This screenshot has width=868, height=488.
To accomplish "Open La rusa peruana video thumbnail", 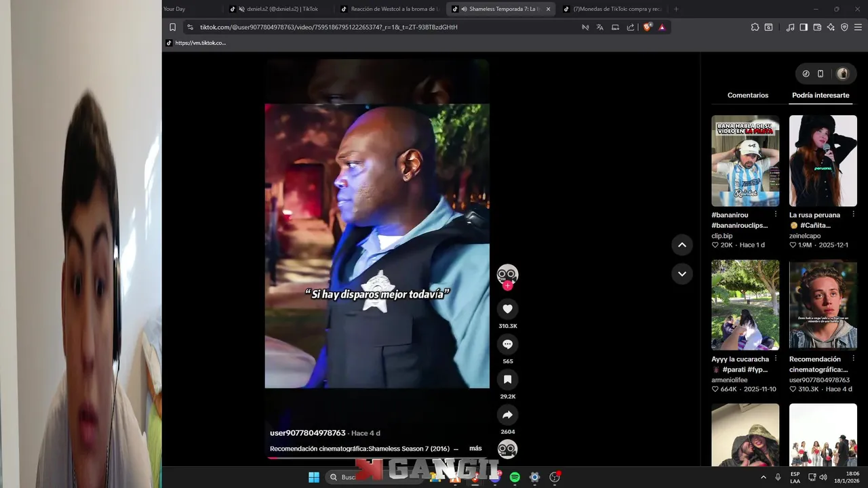I will click(x=823, y=161).
